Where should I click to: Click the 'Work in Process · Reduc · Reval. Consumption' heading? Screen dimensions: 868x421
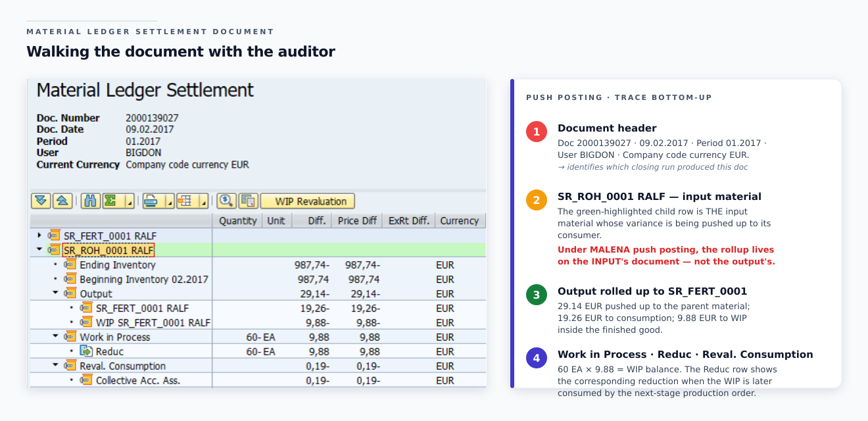685,355
